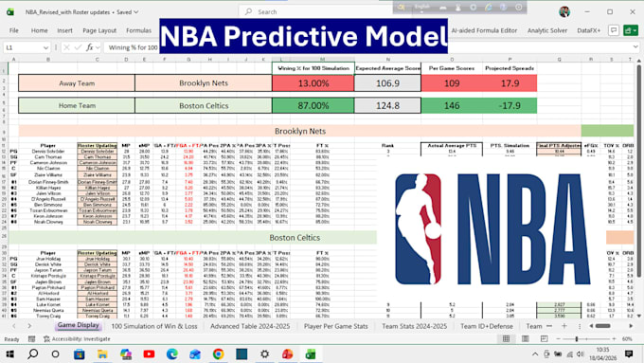Open taskbar search magnifier
This screenshot has height=363, width=644.
(33, 354)
